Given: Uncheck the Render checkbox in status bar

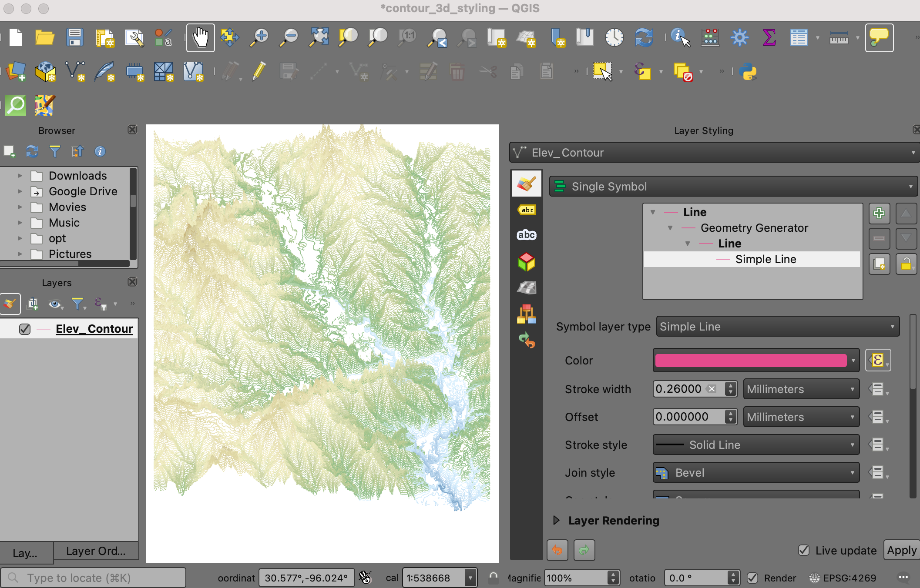Looking at the screenshot, I should [752, 578].
